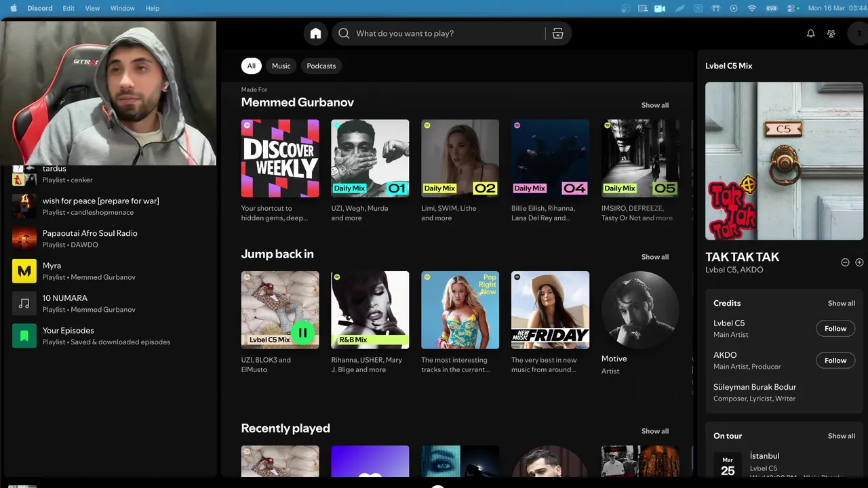Show all for Made For section
This screenshot has width=868, height=488.
[x=655, y=105]
